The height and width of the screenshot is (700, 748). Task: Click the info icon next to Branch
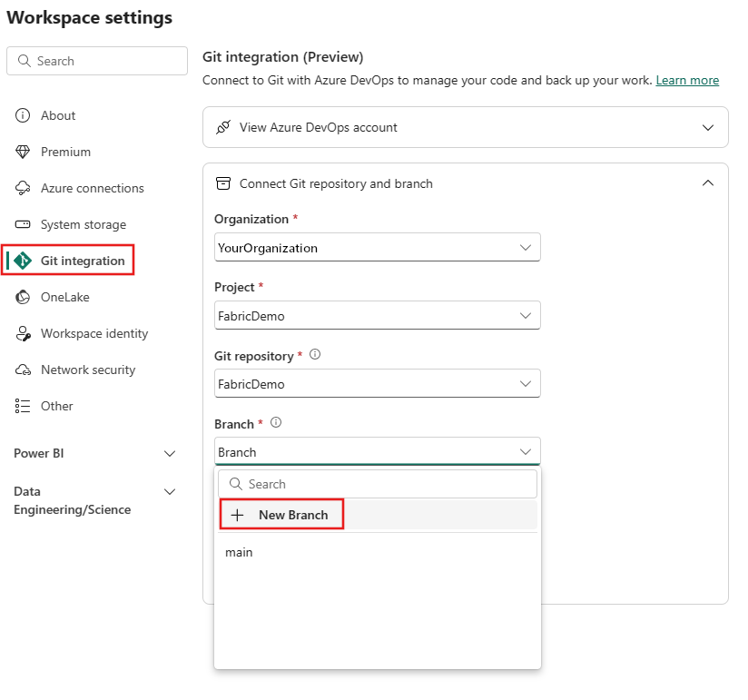(276, 422)
